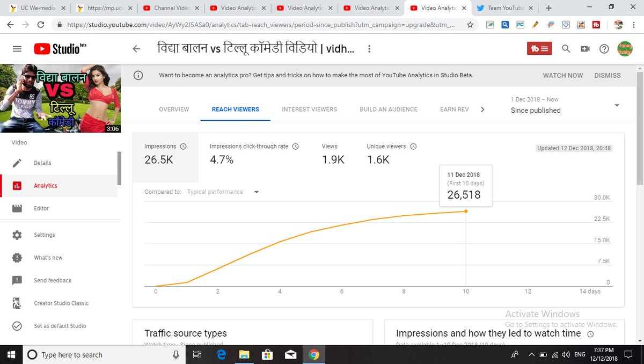The height and width of the screenshot is (364, 644).
Task: Select the Unique viewers metric card
Action: pyautogui.click(x=392, y=154)
